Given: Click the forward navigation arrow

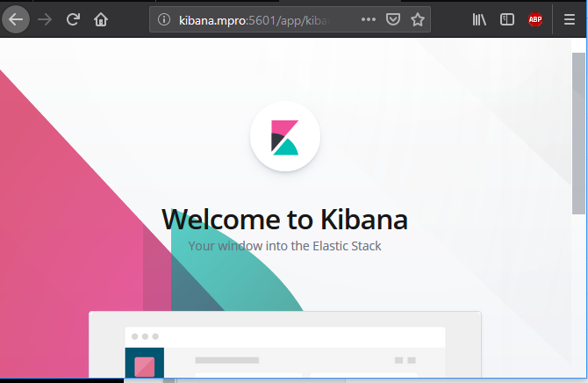Looking at the screenshot, I should (45, 19).
